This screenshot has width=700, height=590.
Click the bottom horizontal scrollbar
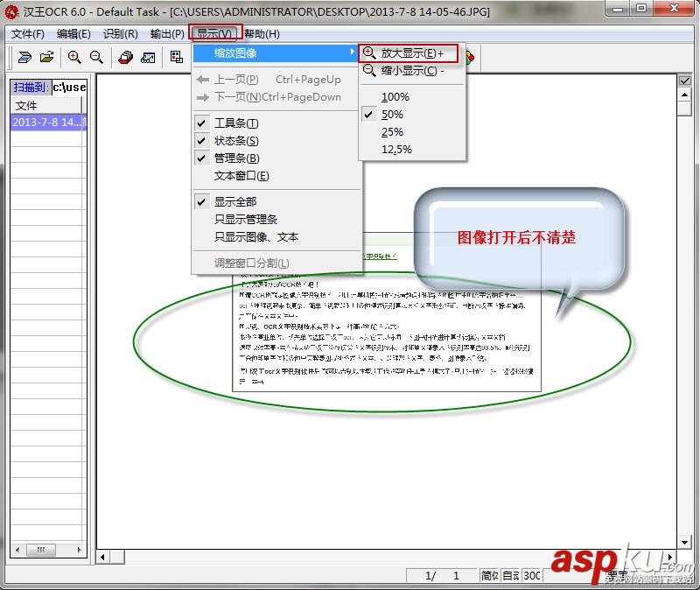tap(350, 557)
